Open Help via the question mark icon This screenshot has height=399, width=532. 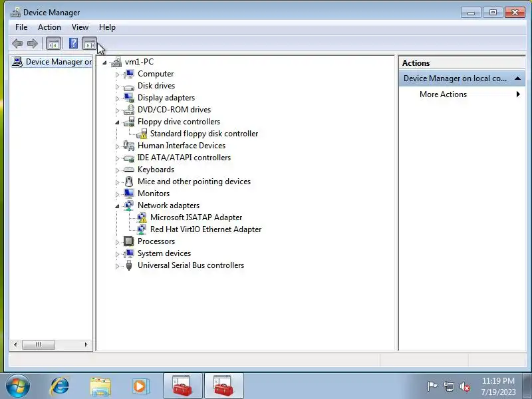[x=73, y=43]
